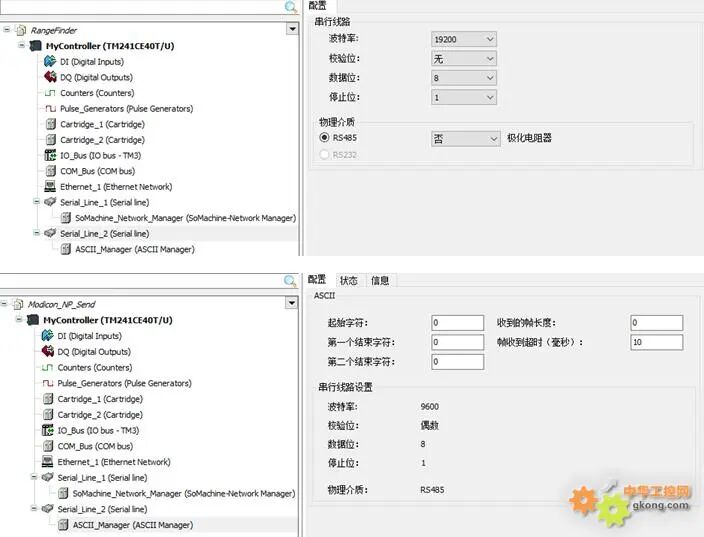This screenshot has height=537, width=704.
Task: Click Pulse_Generators icon in RangeFinder tree
Action: [50, 109]
